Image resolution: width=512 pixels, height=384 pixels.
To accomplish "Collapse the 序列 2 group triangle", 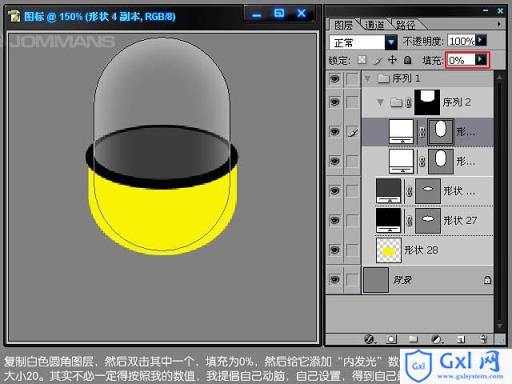I will [380, 102].
